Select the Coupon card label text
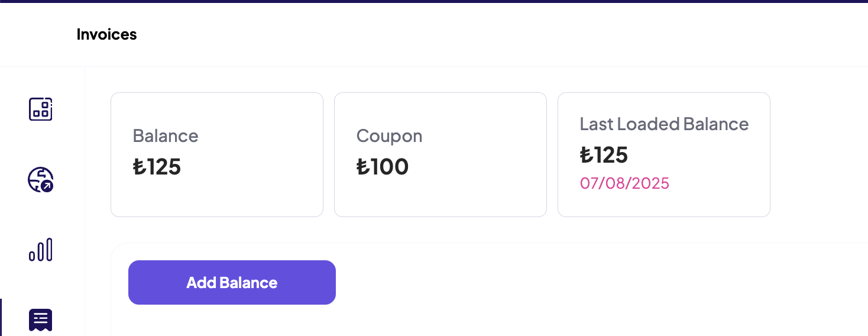The height and width of the screenshot is (336, 868). pyautogui.click(x=389, y=136)
